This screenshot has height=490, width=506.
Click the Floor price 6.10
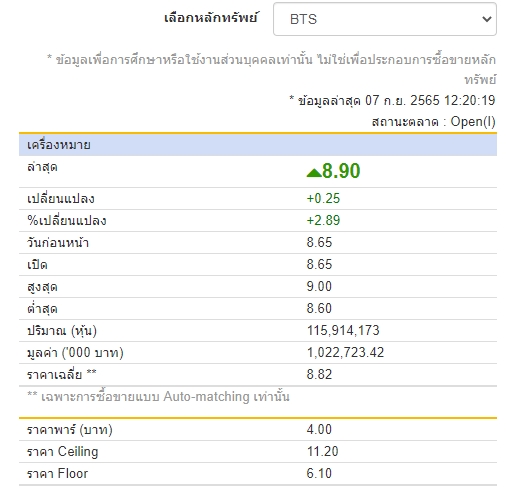(319, 473)
